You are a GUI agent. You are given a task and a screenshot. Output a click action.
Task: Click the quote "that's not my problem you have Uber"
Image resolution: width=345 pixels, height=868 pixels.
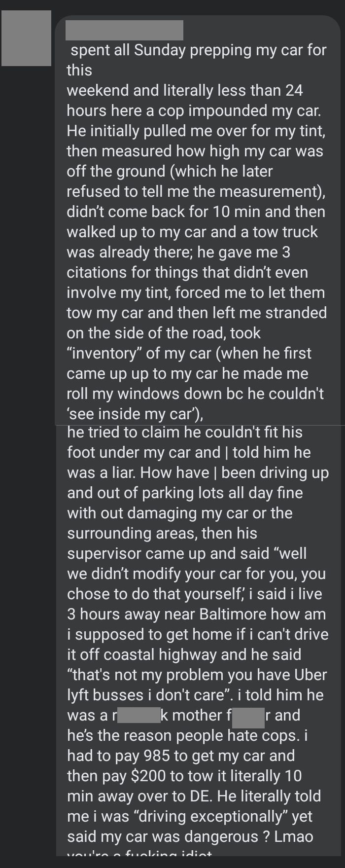pyautogui.click(x=197, y=675)
